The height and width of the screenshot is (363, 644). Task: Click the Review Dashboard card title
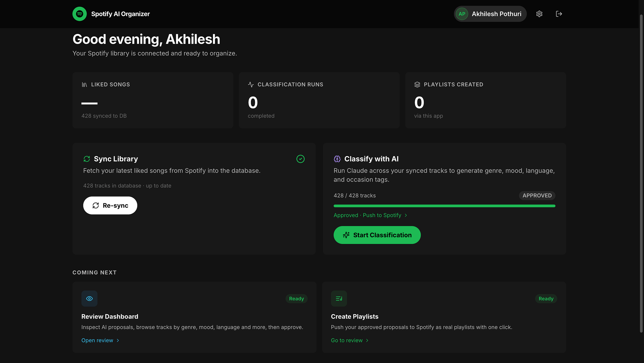pyautogui.click(x=110, y=317)
